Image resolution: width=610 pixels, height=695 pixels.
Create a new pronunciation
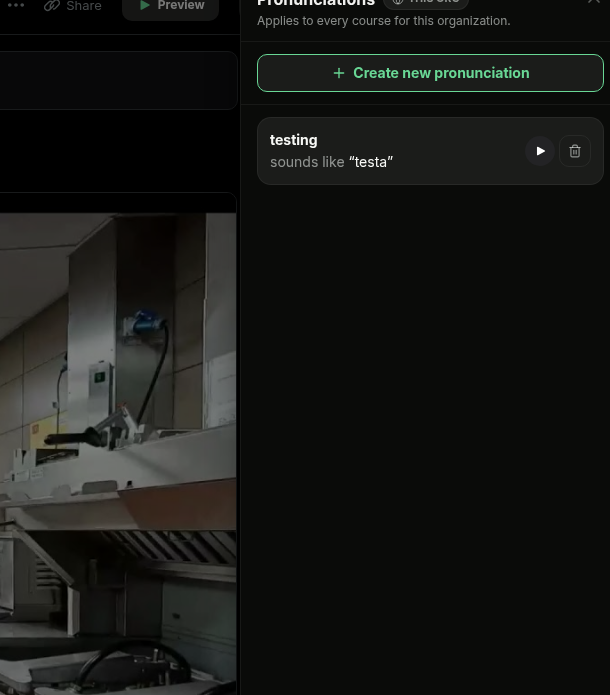[x=430, y=73]
